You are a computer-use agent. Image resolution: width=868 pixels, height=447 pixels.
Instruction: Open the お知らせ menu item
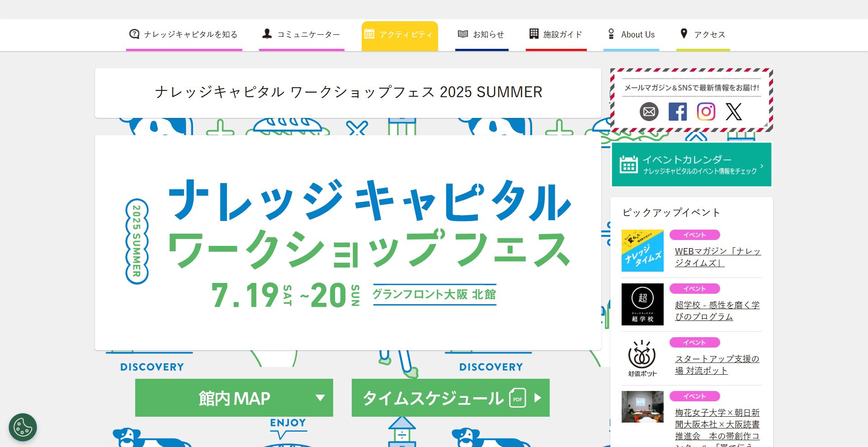click(x=482, y=35)
